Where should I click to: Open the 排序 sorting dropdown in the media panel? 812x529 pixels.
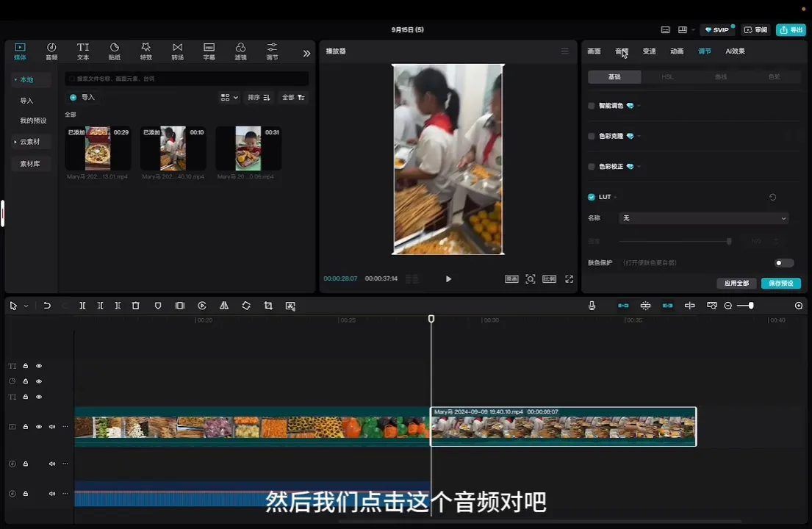tap(259, 97)
